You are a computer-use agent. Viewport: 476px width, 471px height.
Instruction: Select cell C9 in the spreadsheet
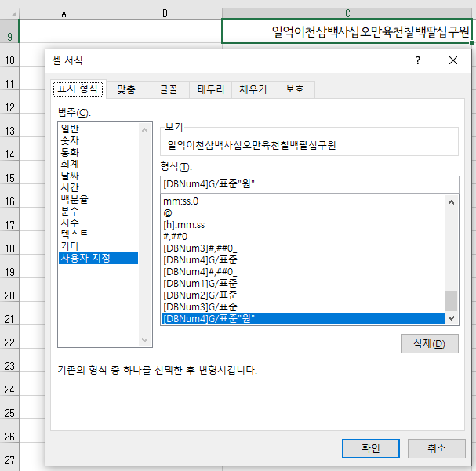pos(347,31)
